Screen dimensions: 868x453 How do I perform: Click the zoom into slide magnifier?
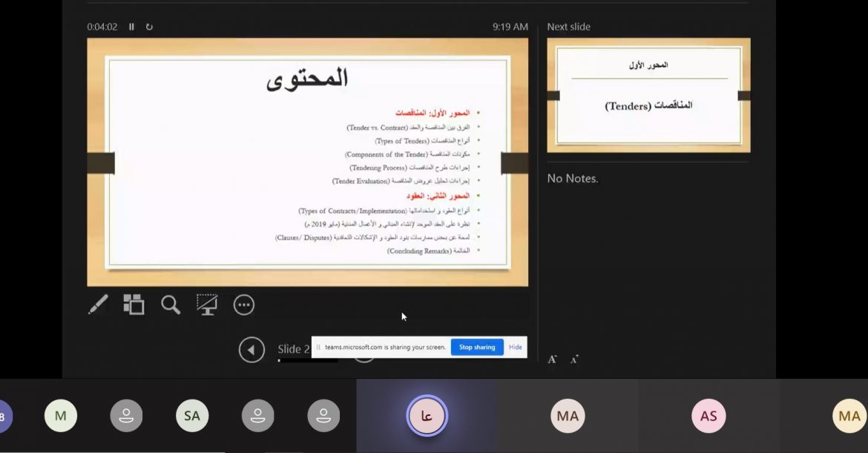(171, 304)
